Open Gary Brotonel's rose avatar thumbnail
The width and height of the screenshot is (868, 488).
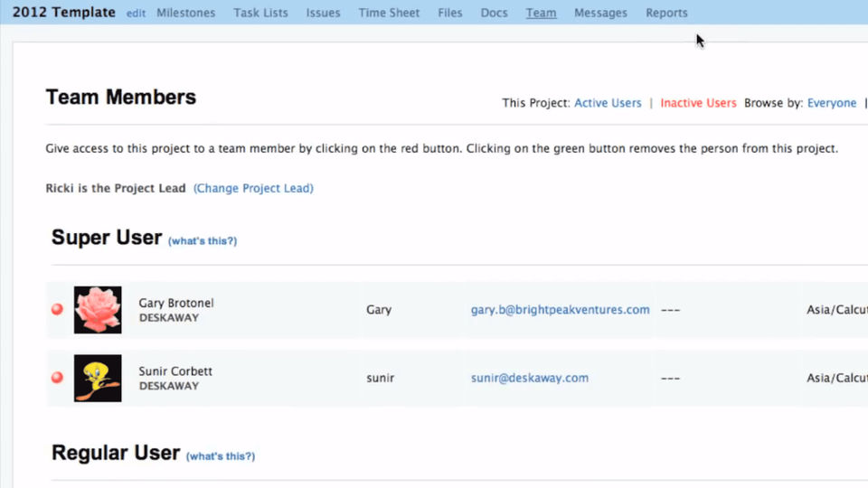(x=98, y=310)
